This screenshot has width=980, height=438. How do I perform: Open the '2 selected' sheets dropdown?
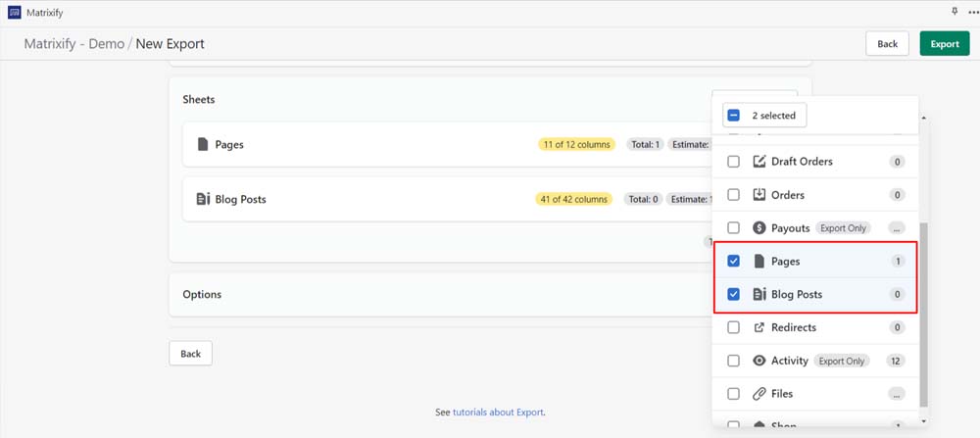[x=764, y=116]
